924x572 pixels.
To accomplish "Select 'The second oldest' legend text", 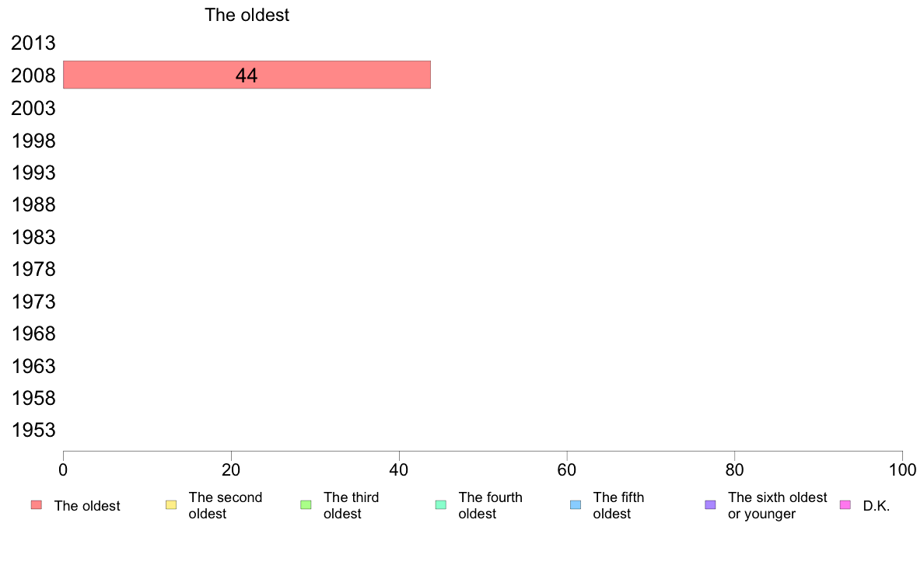I will coord(225,505).
